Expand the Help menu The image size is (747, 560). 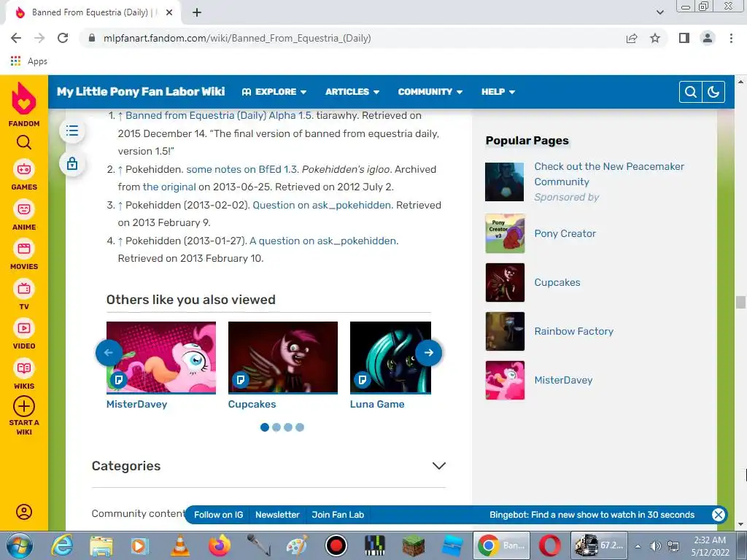(498, 92)
